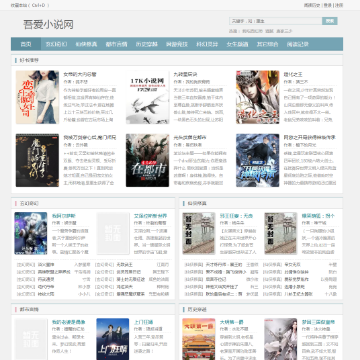360x360 pixels.
Task: Open the armored warrior book cover thumbnail
Action: 258,97
